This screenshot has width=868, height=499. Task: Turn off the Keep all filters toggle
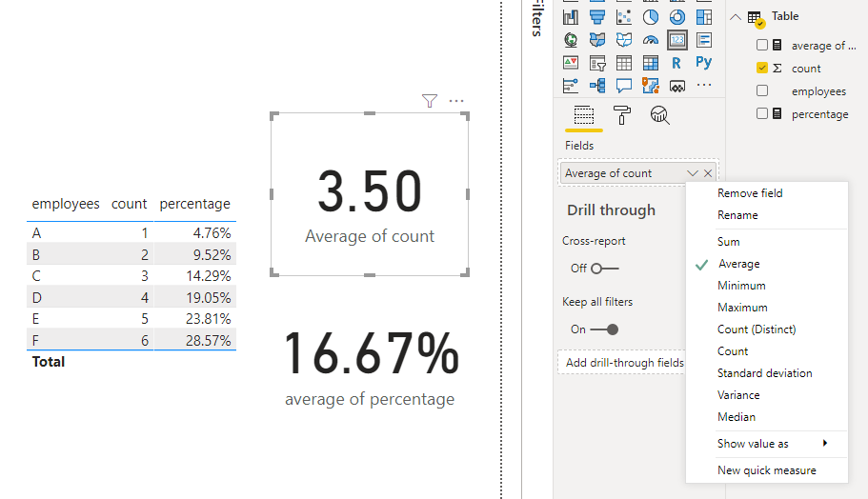(x=604, y=329)
